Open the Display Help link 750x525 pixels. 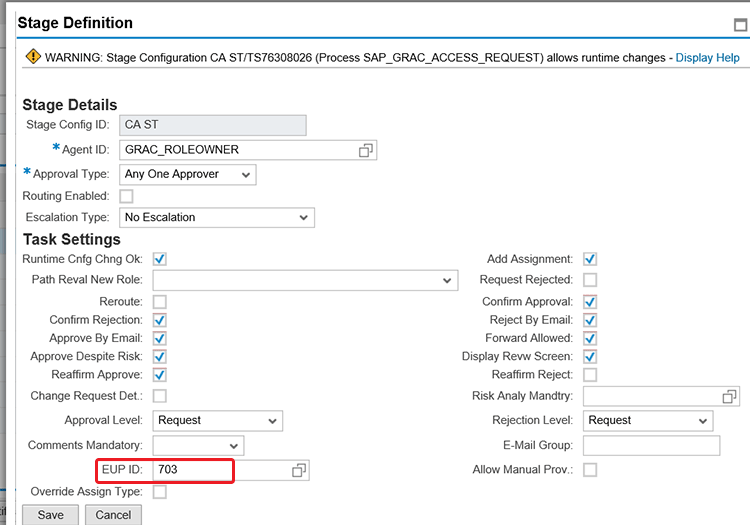707,58
